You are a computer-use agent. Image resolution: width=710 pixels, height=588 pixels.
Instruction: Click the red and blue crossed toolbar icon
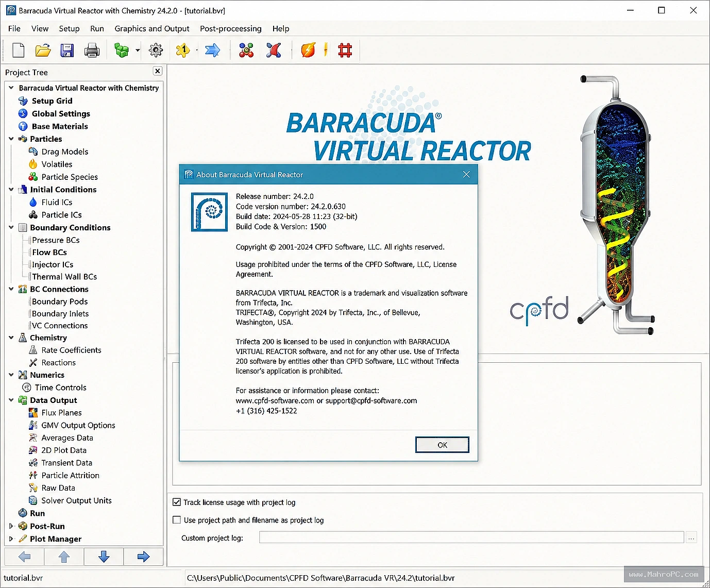click(x=274, y=50)
